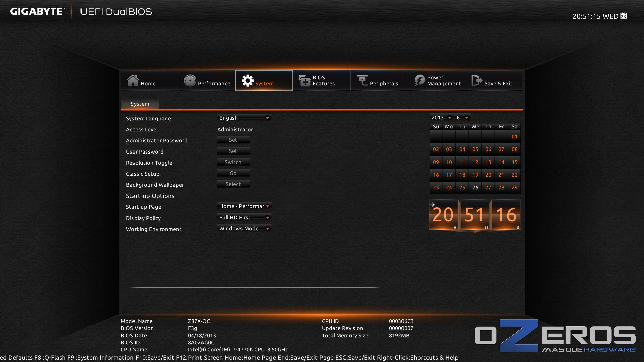Viewport: 644px width, 362px height.
Task: Click the CPU Name i7-4770K value
Action: tap(238, 349)
